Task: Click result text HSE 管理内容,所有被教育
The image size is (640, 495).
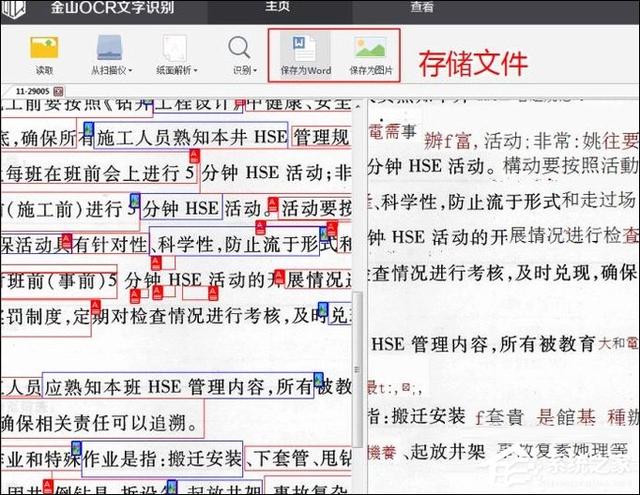Action: tap(483, 344)
